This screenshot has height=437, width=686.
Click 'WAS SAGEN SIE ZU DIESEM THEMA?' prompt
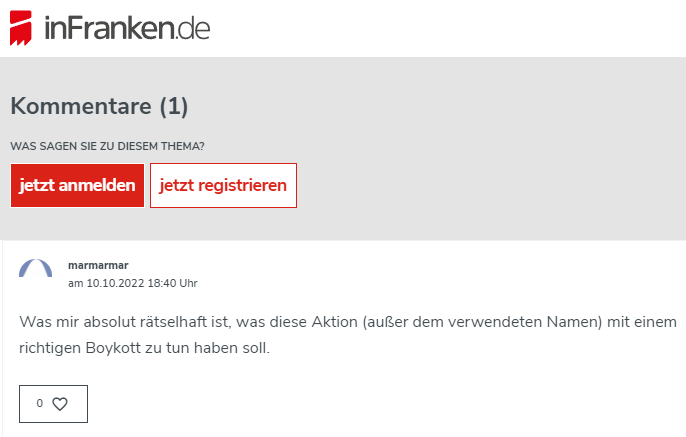click(107, 146)
